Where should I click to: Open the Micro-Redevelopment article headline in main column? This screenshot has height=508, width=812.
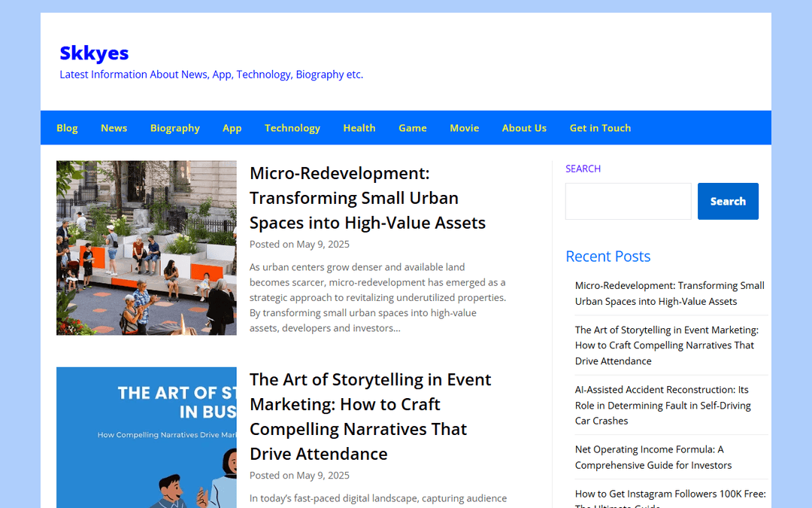click(368, 198)
